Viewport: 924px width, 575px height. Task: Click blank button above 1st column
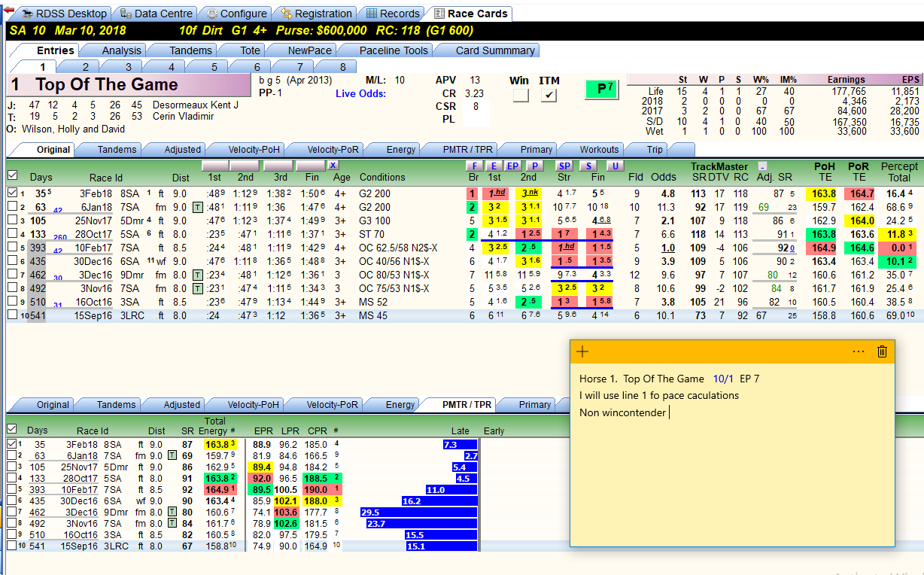[215, 165]
